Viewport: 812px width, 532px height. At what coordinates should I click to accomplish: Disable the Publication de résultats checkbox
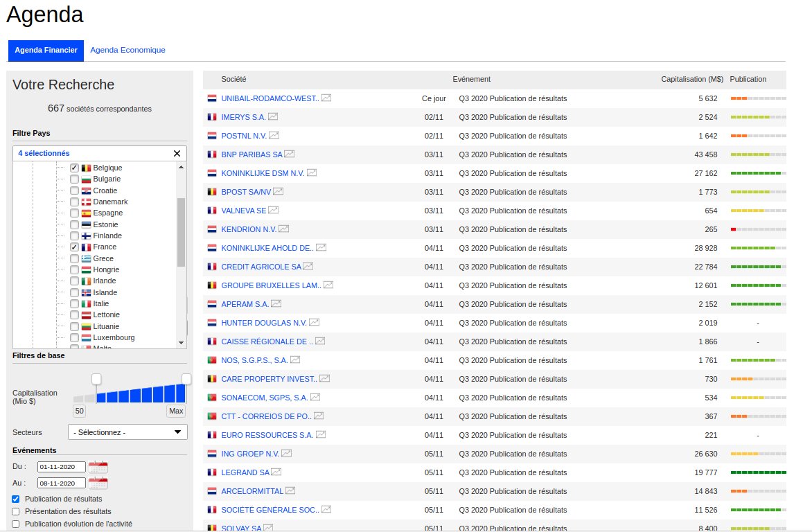15,499
